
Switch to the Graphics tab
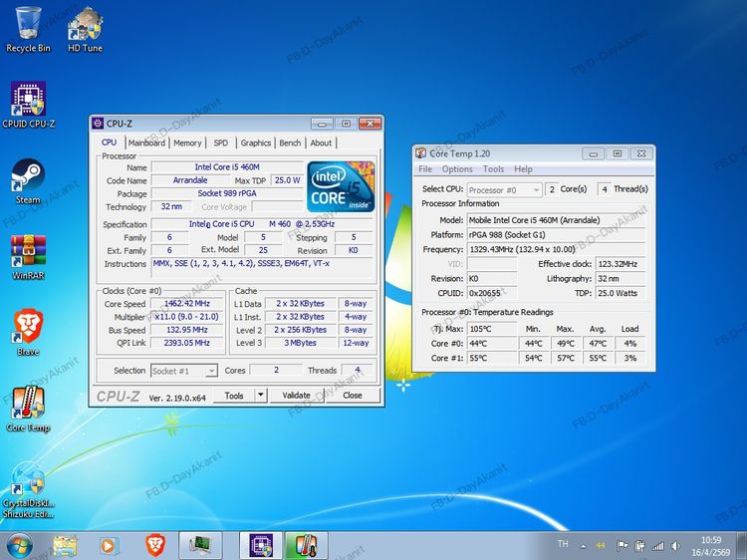(255, 142)
